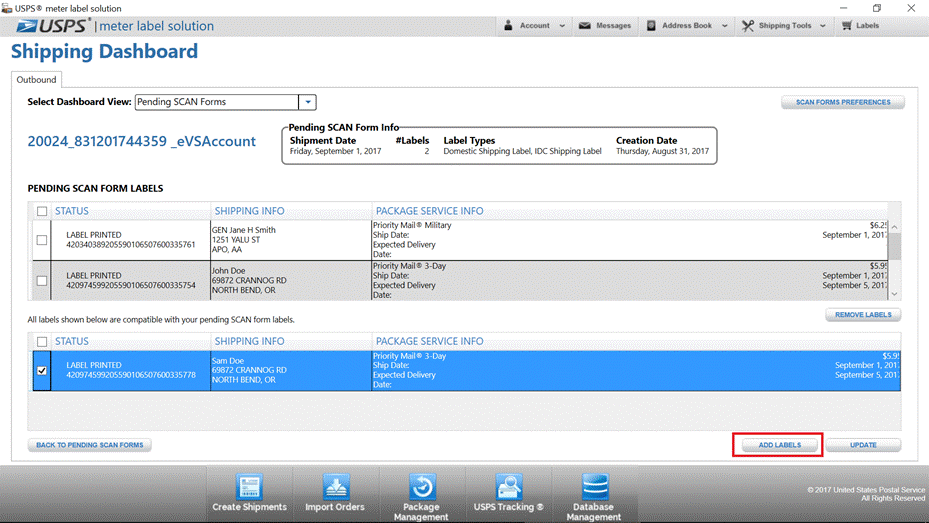The height and width of the screenshot is (523, 929).
Task: Click the Address Book icon
Action: [x=651, y=25]
